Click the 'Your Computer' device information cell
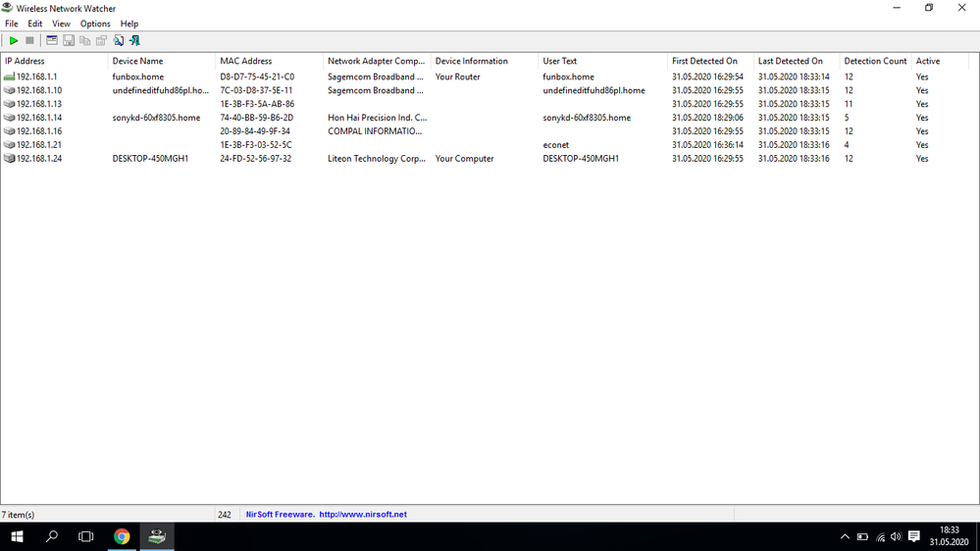The image size is (980, 551). pos(464,159)
